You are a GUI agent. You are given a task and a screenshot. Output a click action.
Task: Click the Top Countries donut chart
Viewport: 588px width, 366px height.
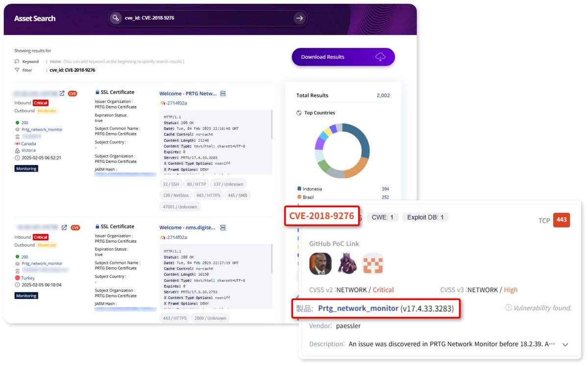pyautogui.click(x=342, y=151)
